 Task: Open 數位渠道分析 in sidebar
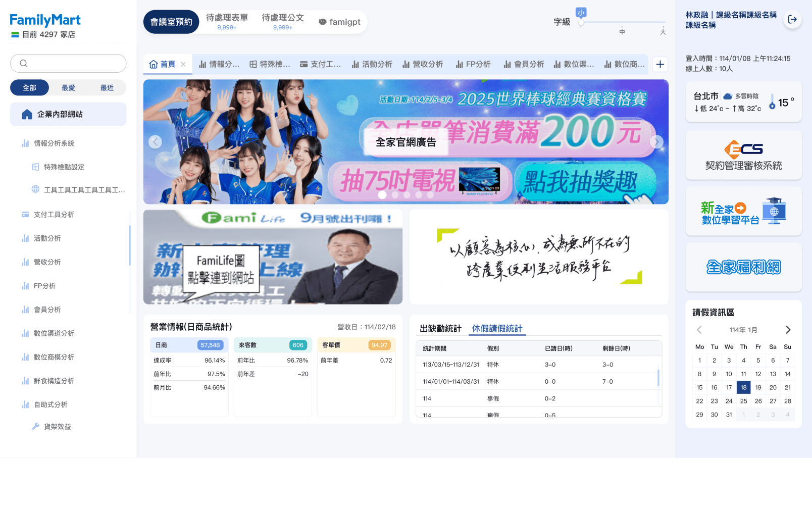(x=54, y=333)
